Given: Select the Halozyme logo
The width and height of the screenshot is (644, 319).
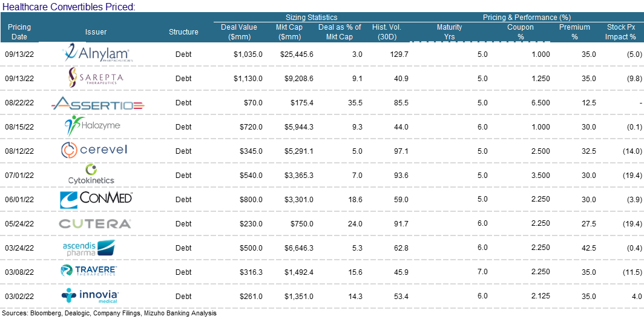Looking at the screenshot, I should click(93, 125).
